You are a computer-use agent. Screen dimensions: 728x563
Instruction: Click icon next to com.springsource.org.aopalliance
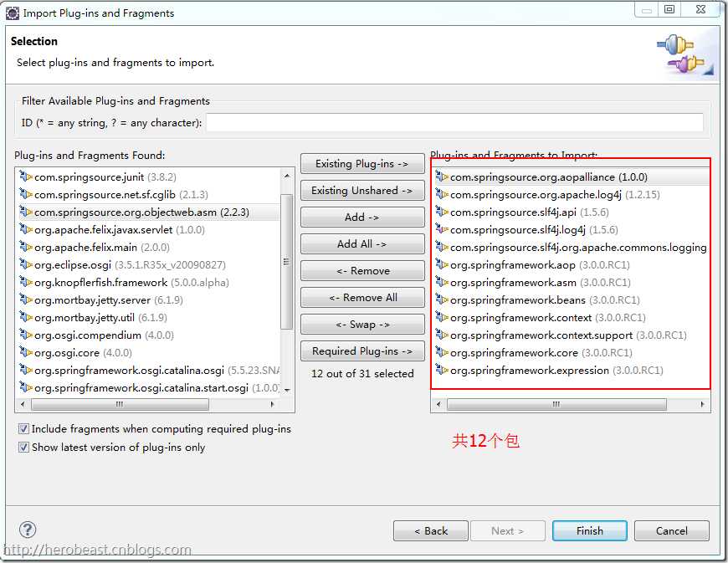tap(442, 177)
